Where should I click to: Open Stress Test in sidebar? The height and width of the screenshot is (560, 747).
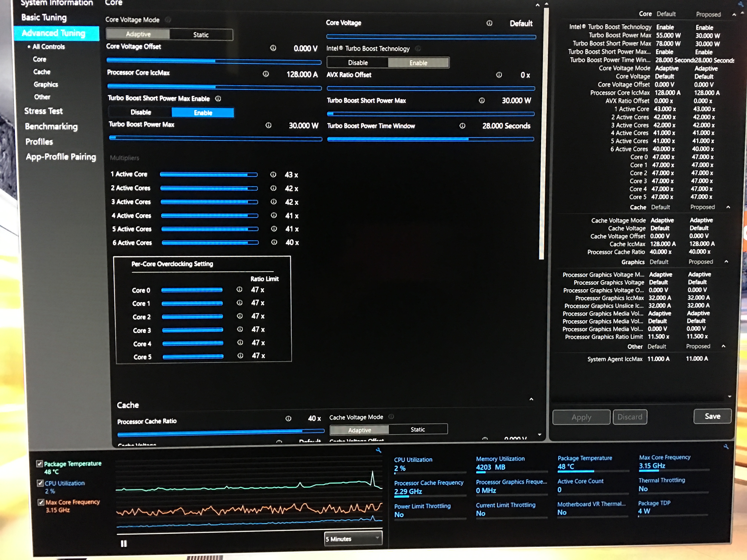(43, 111)
